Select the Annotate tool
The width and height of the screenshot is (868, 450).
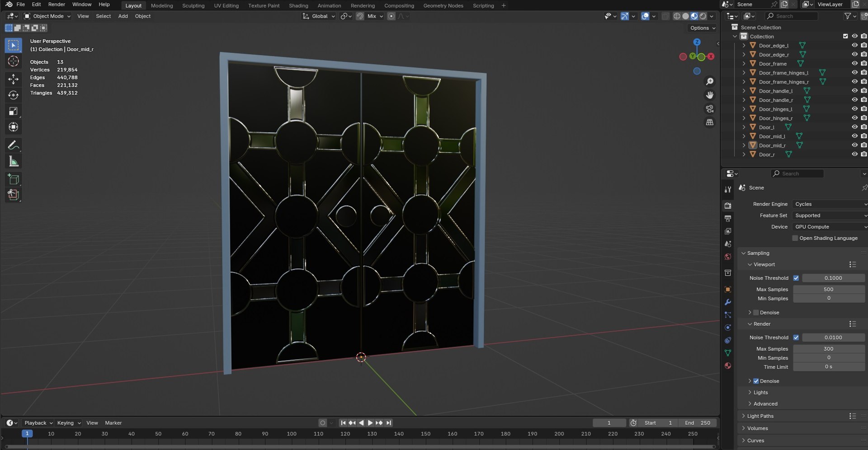tap(13, 145)
